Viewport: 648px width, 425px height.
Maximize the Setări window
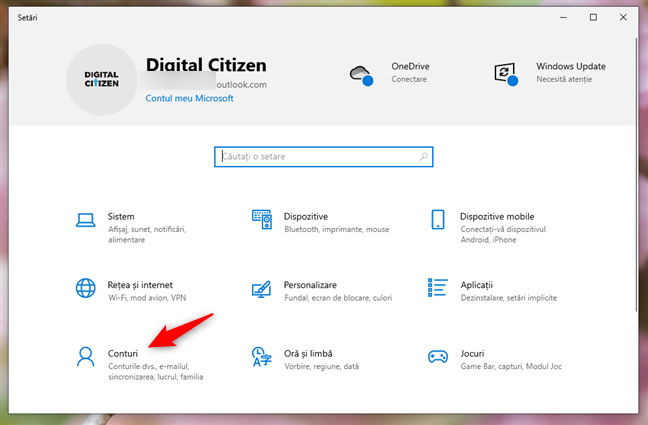click(x=594, y=17)
